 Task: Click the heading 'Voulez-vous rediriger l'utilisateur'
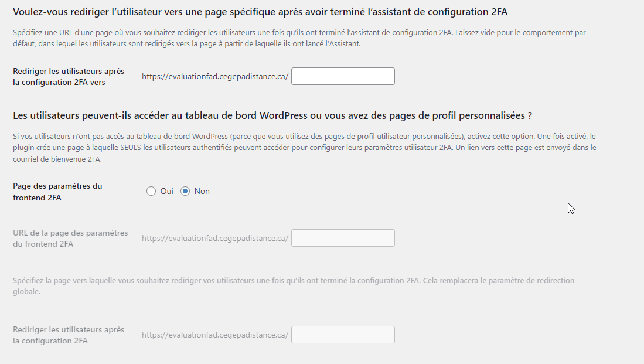[x=260, y=12]
